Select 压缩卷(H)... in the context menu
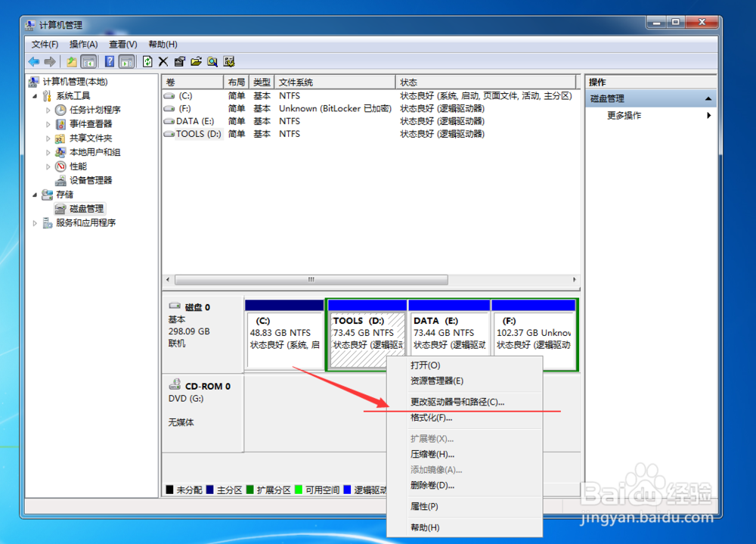 465,454
